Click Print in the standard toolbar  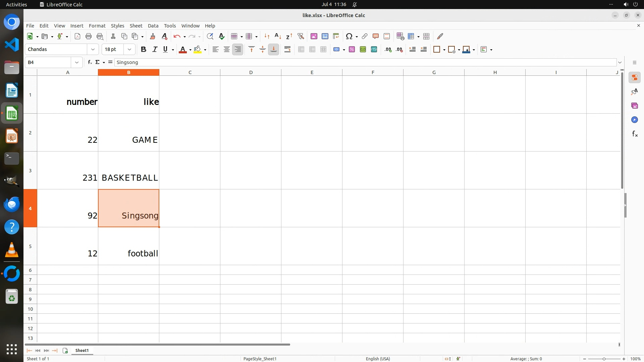[89, 36]
